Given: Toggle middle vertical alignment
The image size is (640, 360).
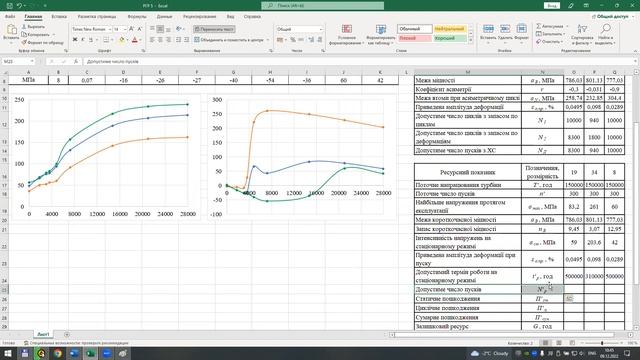Looking at the screenshot, I should (160, 29).
